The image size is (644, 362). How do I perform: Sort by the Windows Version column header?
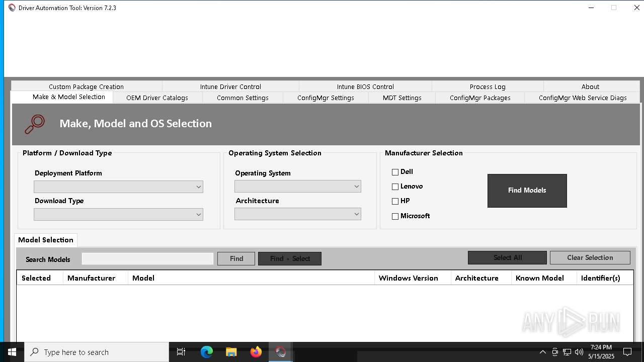(x=413, y=278)
